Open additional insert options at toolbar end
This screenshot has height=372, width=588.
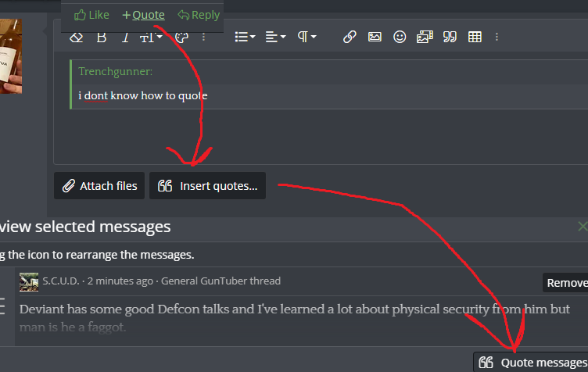pyautogui.click(x=497, y=37)
